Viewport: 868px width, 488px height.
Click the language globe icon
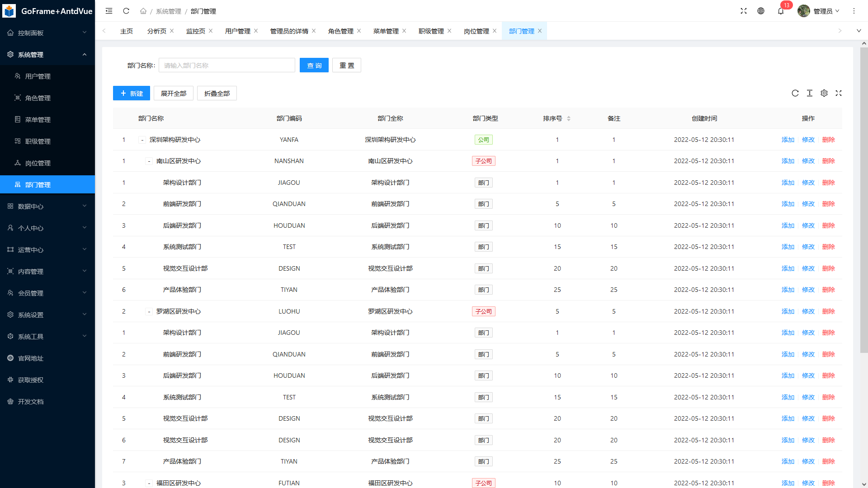coord(761,11)
